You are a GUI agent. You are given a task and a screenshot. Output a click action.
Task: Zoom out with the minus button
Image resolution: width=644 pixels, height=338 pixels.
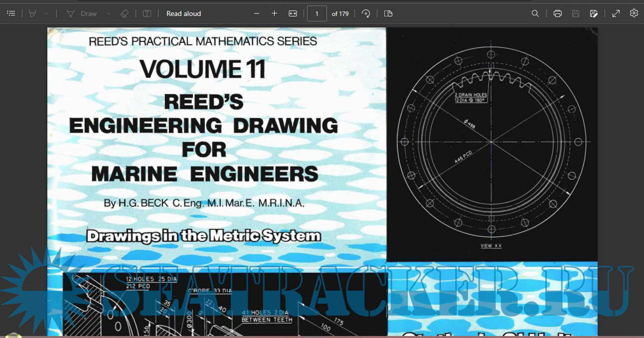pos(257,13)
